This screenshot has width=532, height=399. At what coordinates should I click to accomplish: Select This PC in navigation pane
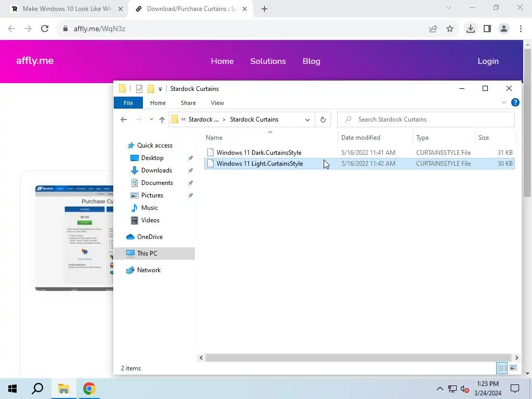coord(154,254)
